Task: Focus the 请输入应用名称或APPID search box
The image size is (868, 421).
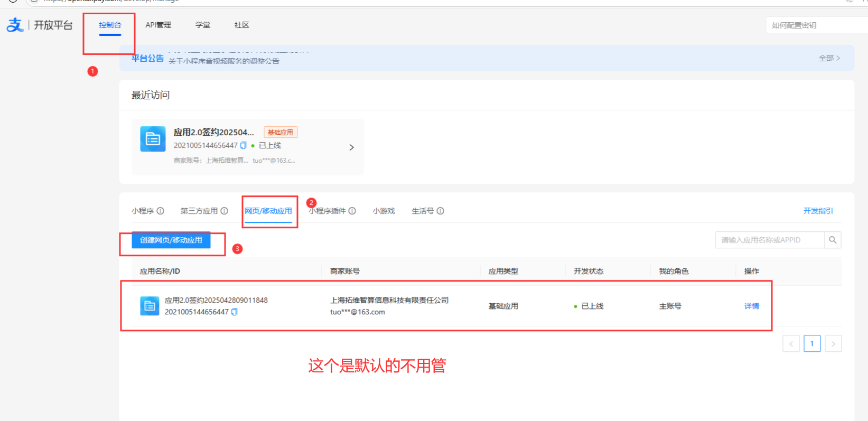Action: (x=770, y=240)
